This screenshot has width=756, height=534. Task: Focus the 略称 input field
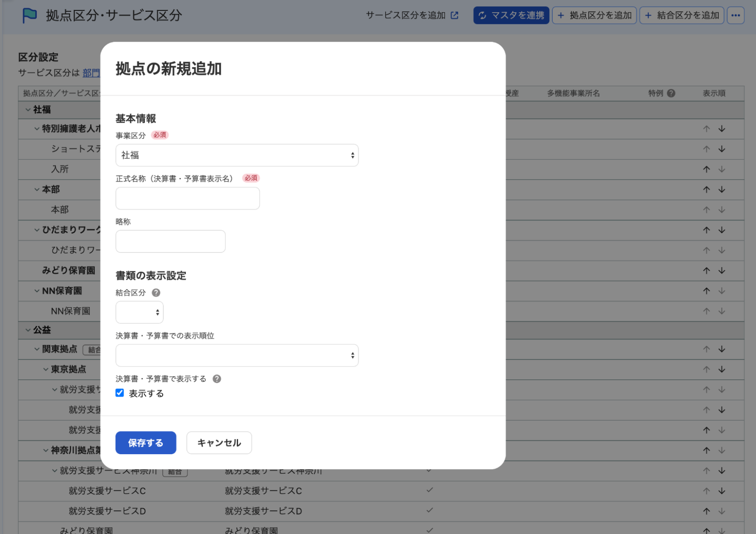(171, 242)
